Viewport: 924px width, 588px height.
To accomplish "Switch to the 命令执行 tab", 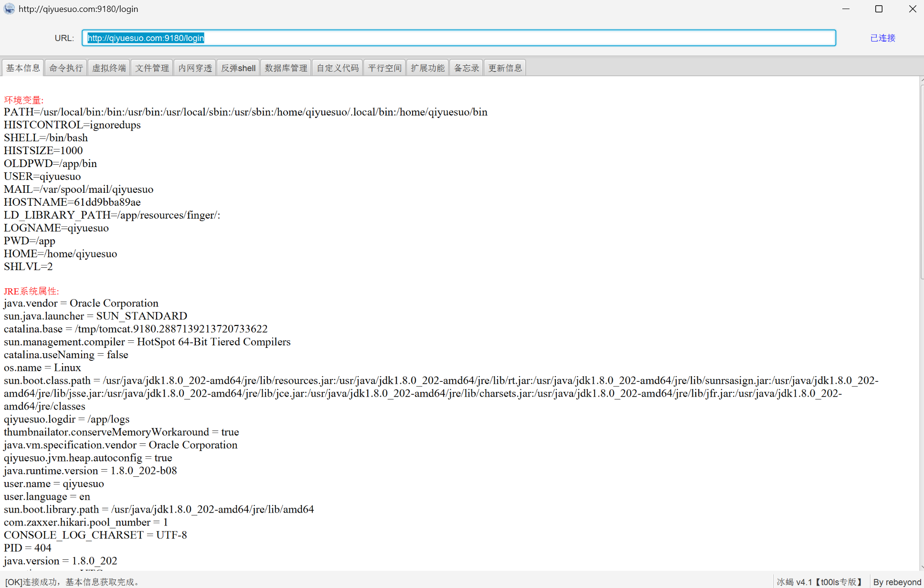I will point(66,68).
